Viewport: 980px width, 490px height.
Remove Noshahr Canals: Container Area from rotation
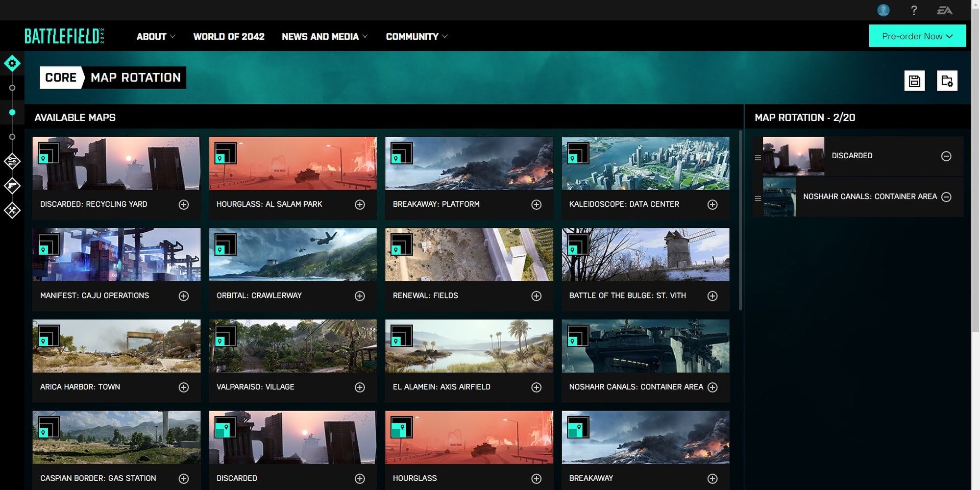pyautogui.click(x=946, y=197)
